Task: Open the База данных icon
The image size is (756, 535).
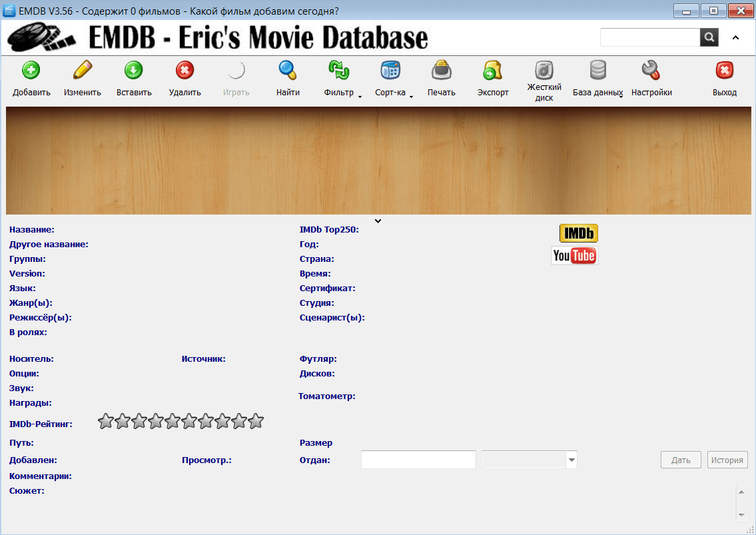Action: point(598,71)
